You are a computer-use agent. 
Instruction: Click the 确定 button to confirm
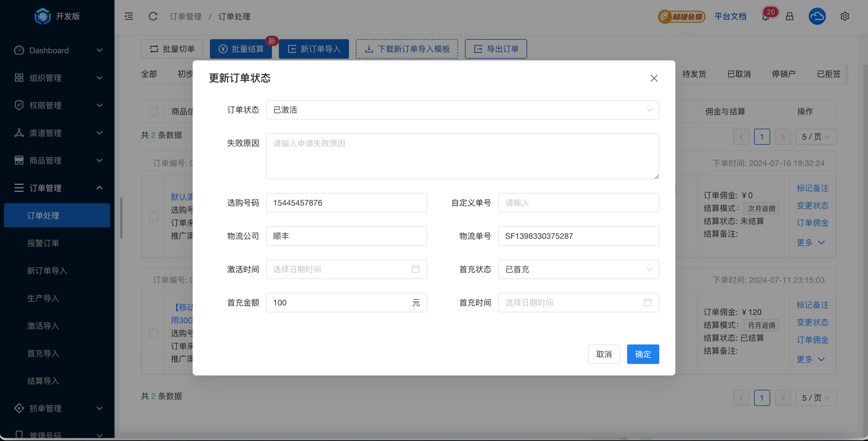643,354
